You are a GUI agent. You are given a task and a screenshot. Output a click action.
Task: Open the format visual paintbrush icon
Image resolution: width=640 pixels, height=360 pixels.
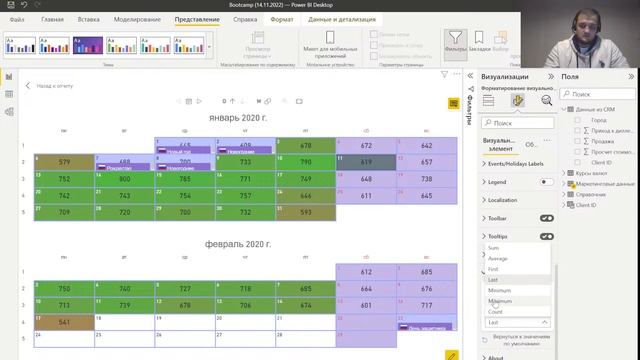click(x=518, y=100)
